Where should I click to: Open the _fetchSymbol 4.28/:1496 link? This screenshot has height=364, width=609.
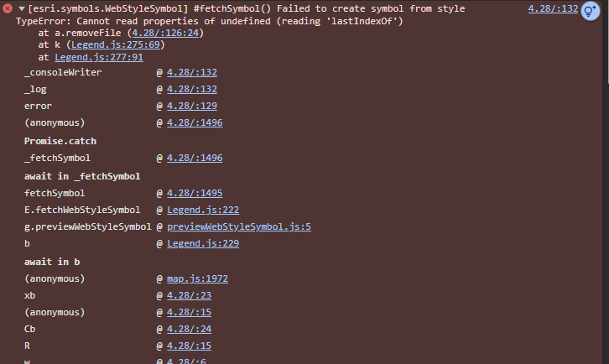click(195, 158)
